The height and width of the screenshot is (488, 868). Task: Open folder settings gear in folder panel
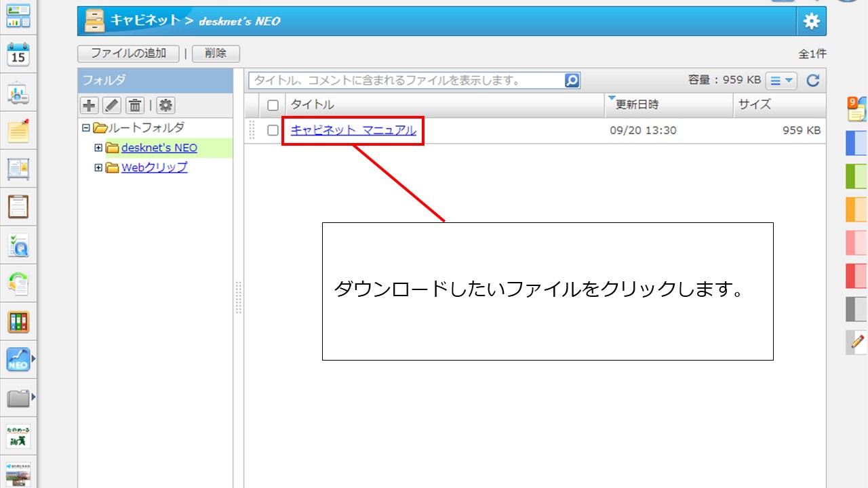(165, 105)
